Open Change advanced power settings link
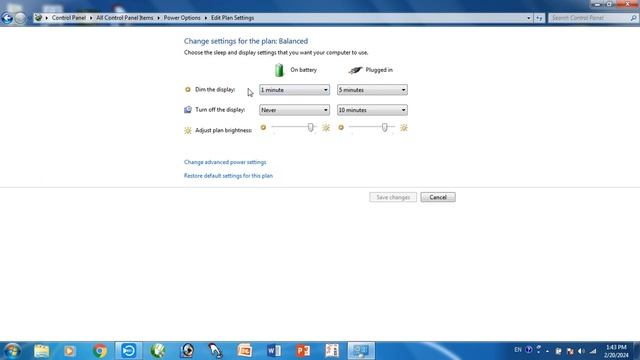This screenshot has height=360, width=640. (225, 162)
